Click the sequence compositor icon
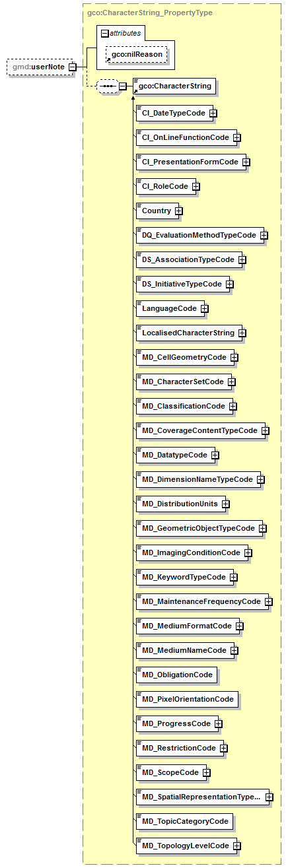 click(x=106, y=86)
